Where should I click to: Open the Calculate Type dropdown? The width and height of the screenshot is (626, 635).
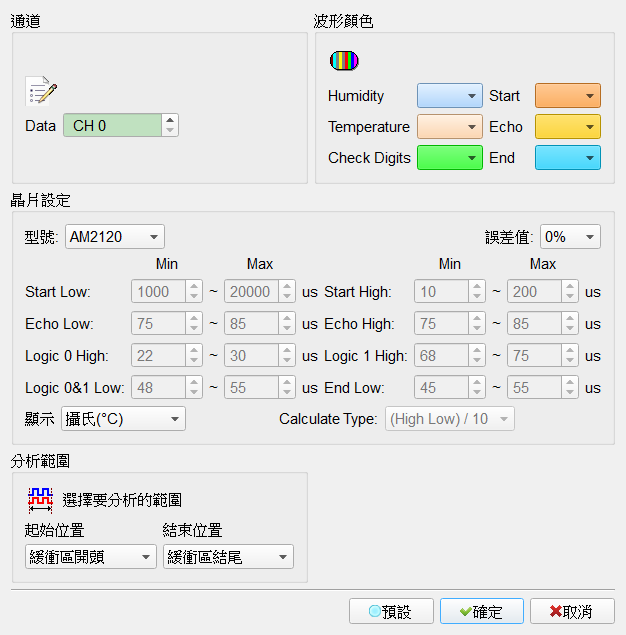point(449,419)
